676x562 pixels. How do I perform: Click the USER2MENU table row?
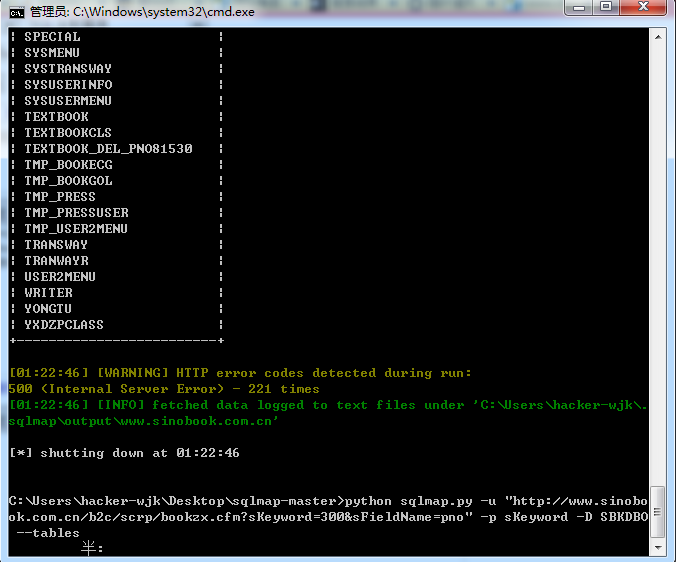(x=116, y=276)
